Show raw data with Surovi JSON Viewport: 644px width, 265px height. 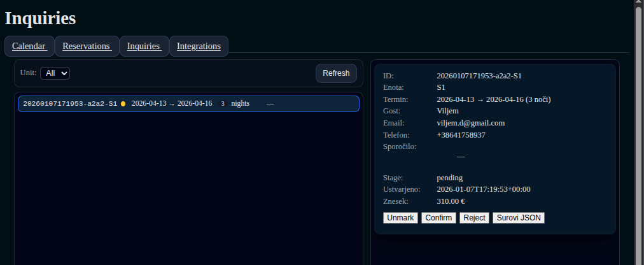[x=518, y=218]
